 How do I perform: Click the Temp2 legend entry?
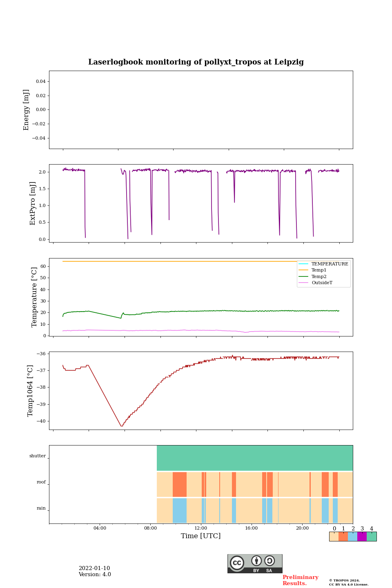(319, 276)
